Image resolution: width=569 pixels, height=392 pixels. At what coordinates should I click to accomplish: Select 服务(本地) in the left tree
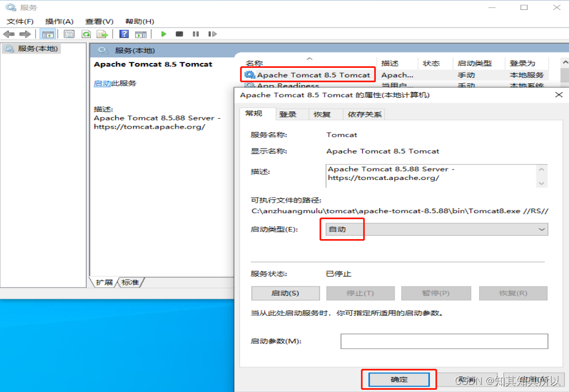(38, 49)
